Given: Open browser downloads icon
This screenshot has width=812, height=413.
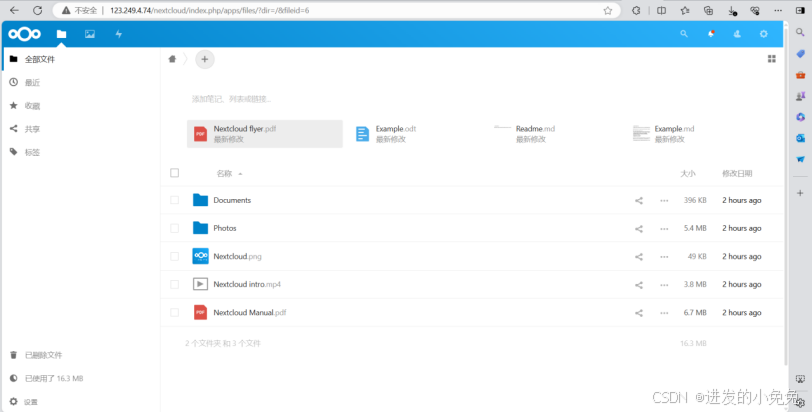Looking at the screenshot, I should coord(732,10).
